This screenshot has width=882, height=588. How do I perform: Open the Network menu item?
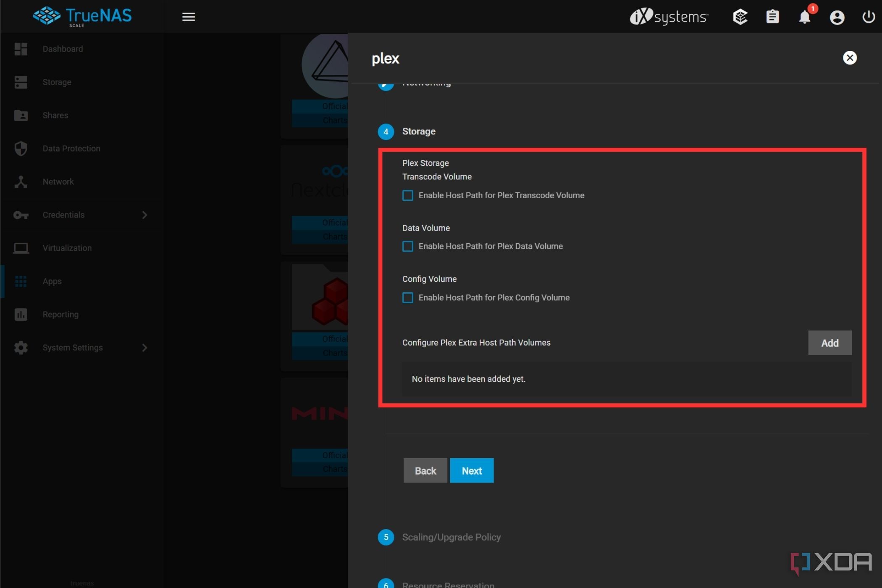tap(58, 181)
